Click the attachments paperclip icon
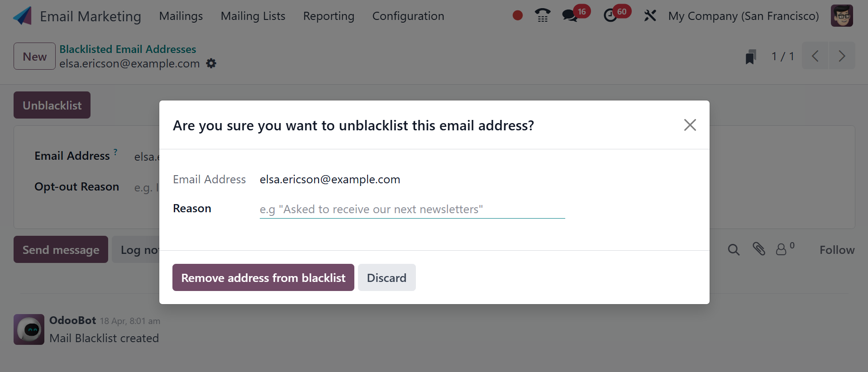The height and width of the screenshot is (372, 868). [x=759, y=249]
